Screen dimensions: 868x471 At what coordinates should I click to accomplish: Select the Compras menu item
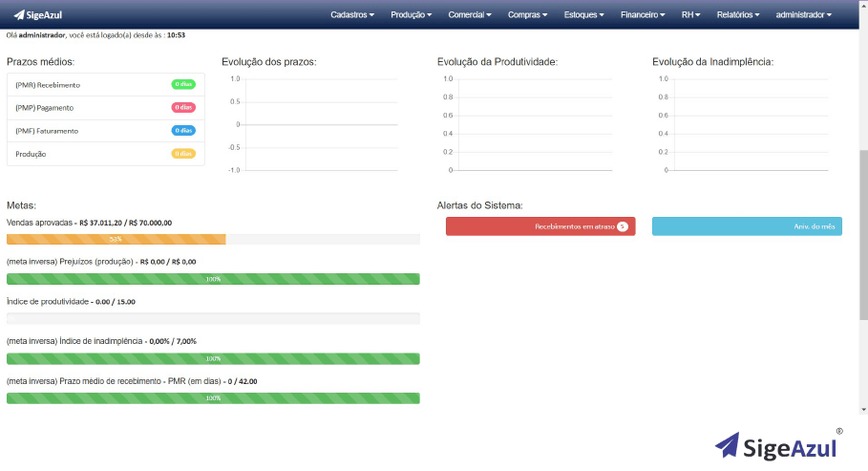[x=528, y=15]
